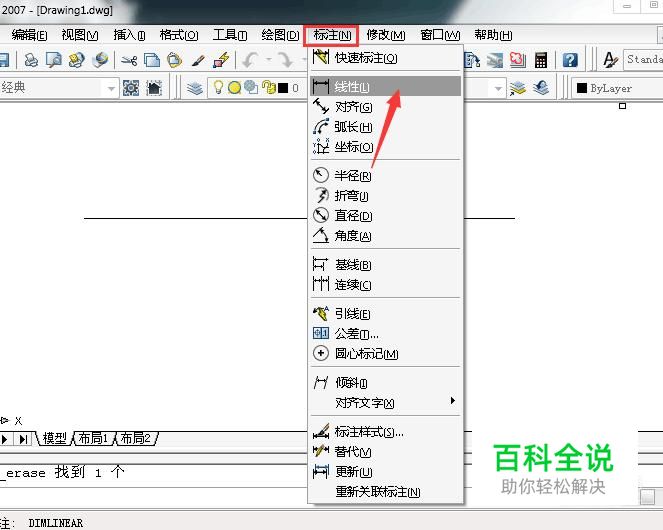The height and width of the screenshot is (530, 663).
Task: Click the Copy toolbar icon
Action: 152,60
